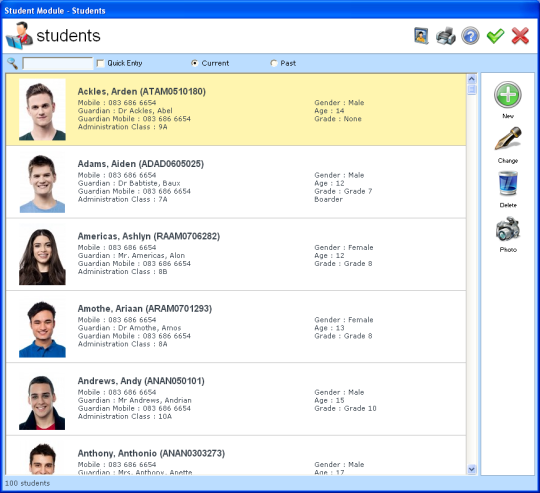Click the 'Student Module - Students' title bar
Viewport: 540px width, 493px height.
click(270, 10)
